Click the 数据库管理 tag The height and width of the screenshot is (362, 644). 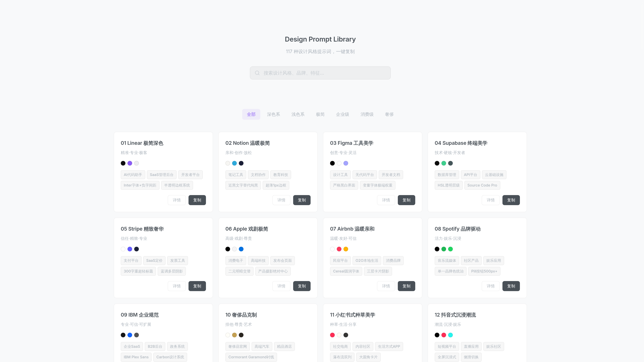tap(447, 175)
